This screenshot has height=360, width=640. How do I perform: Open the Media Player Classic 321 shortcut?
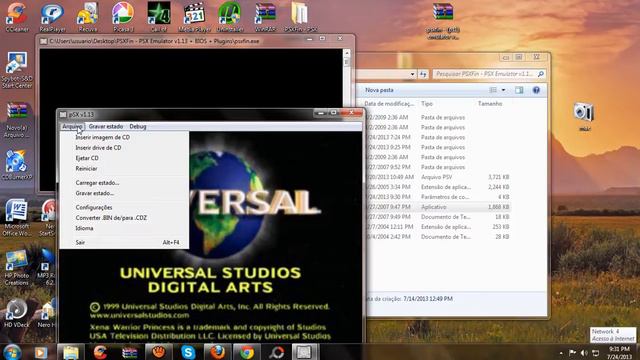click(194, 17)
